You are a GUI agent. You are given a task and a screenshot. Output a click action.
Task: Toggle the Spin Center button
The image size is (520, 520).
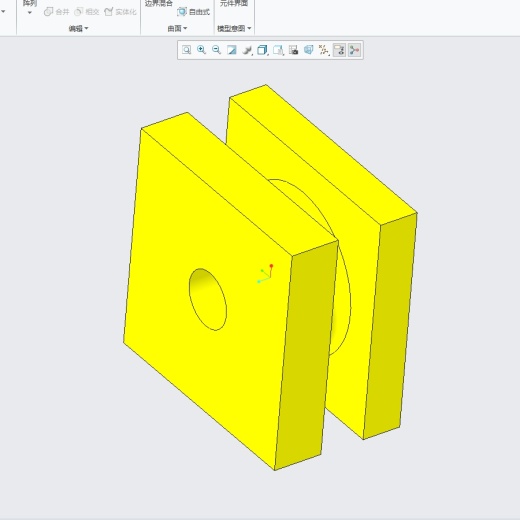tap(354, 50)
